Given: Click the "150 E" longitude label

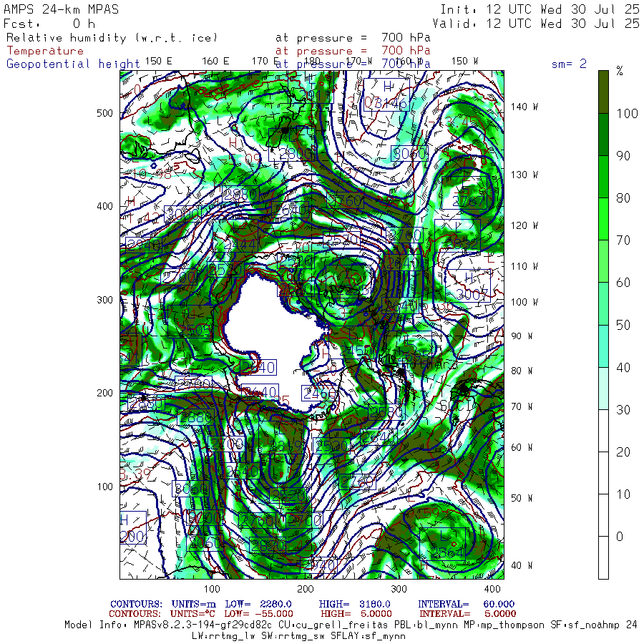Looking at the screenshot, I should click(x=159, y=61).
